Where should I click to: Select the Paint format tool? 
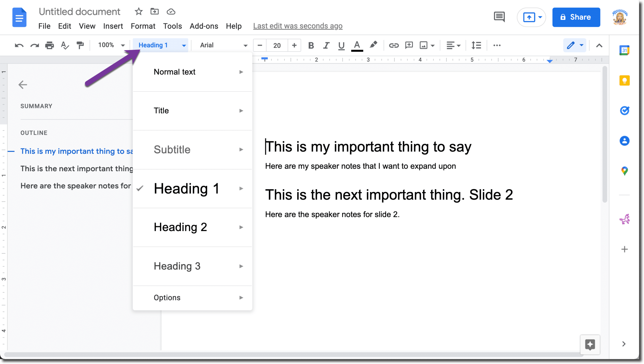click(80, 46)
